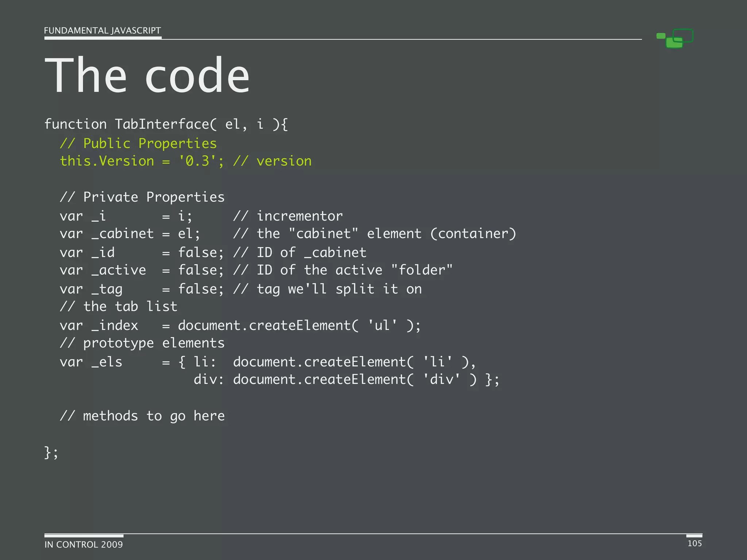Click the green overlapping squares logo
The height and width of the screenshot is (560, 747).
pyautogui.click(x=675, y=38)
